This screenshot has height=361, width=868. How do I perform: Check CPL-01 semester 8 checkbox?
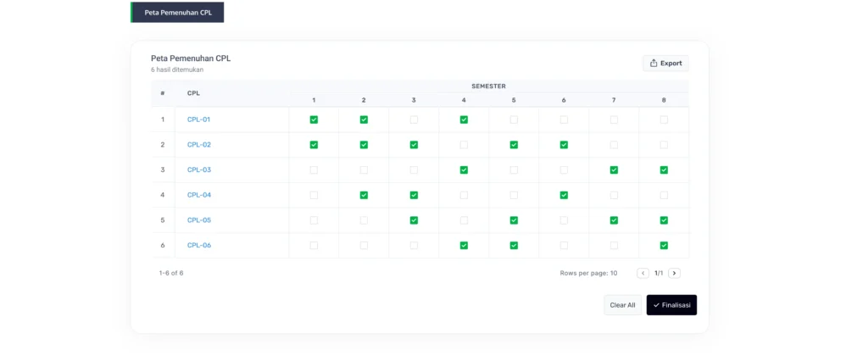point(664,119)
